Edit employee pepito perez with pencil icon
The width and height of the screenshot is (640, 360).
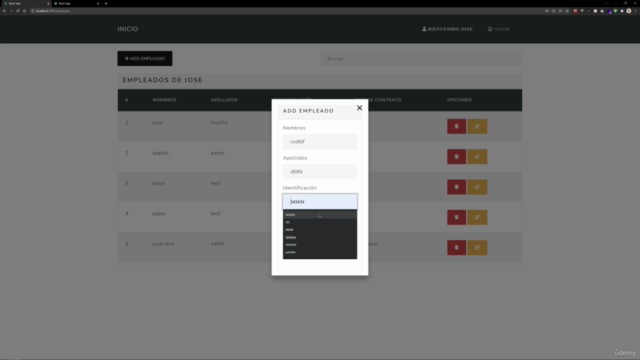(477, 157)
